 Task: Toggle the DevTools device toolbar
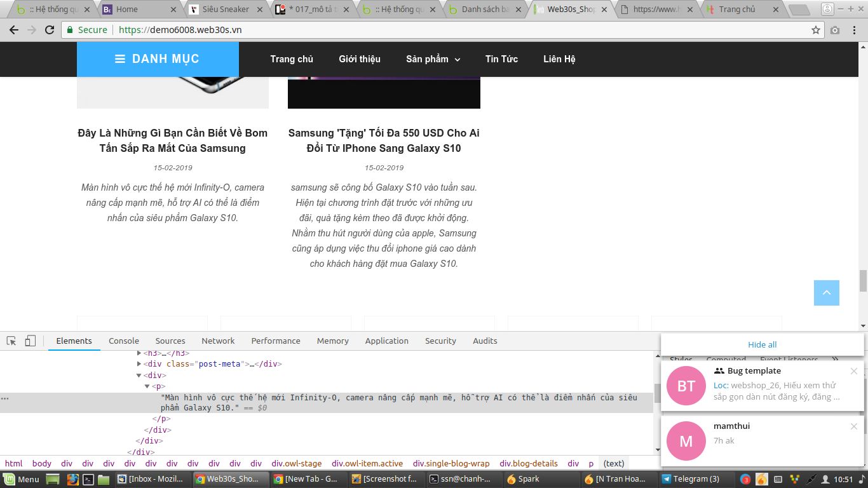click(x=30, y=341)
